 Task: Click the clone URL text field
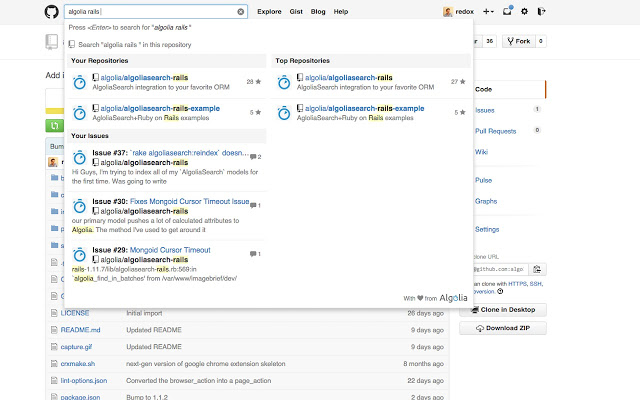coord(500,269)
